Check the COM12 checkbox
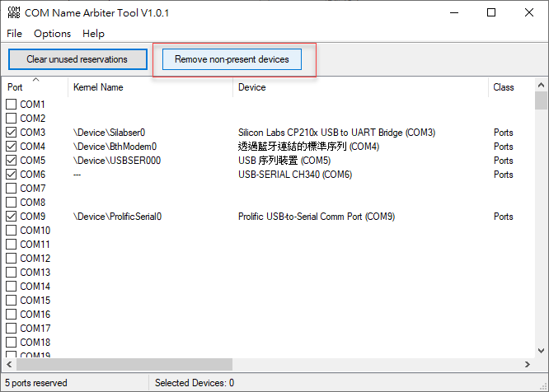Screen dimensions: 549x392 pos(12,259)
